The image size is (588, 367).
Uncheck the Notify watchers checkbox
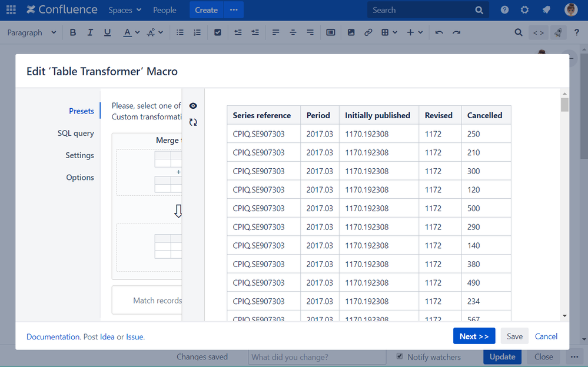[x=400, y=356]
